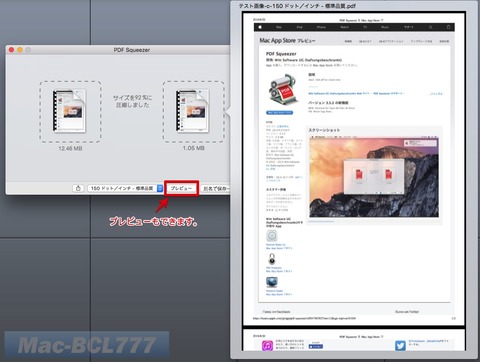Click the network monitor related app icon
This screenshot has width=480, height=362.
click(x=272, y=282)
